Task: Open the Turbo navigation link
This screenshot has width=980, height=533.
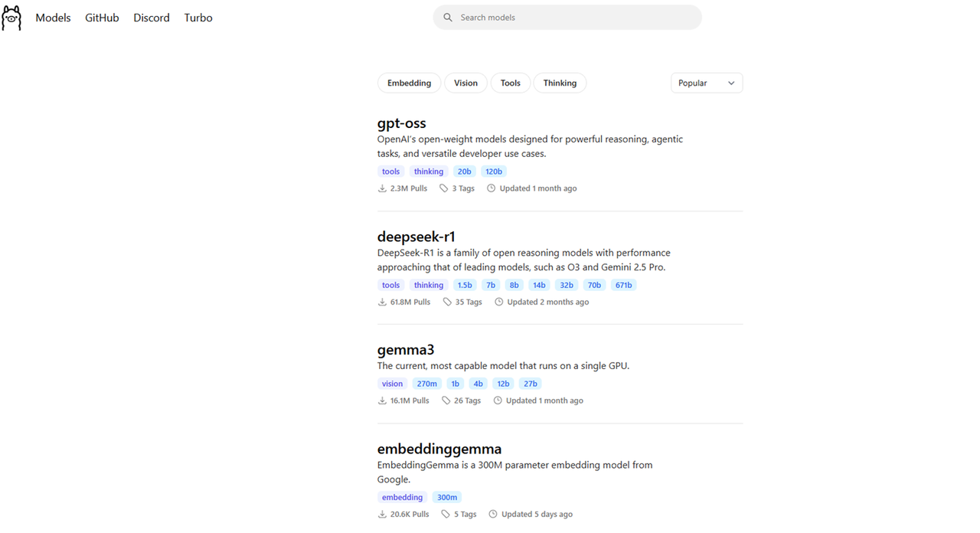Action: [198, 18]
